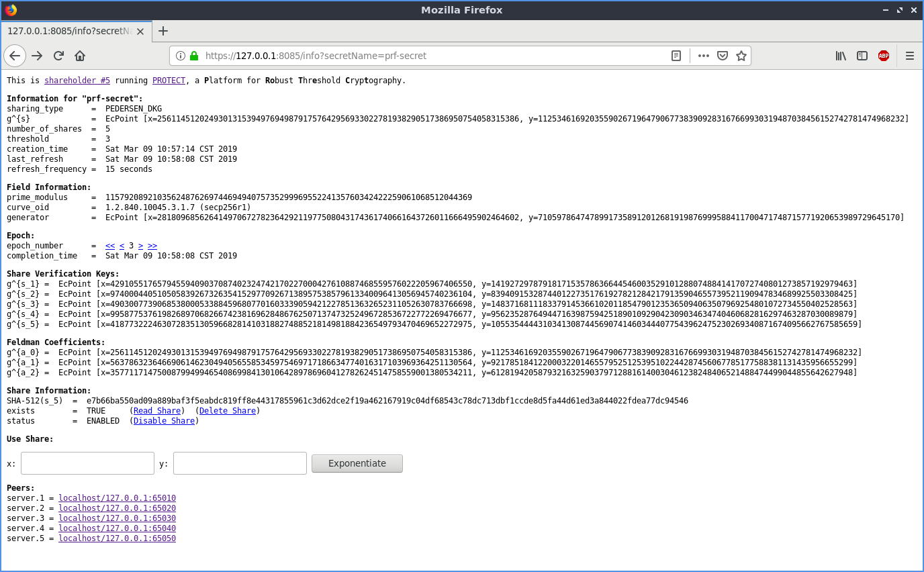This screenshot has width=924, height=572.
Task: Click the green connection padlock icon
Action: point(194,56)
